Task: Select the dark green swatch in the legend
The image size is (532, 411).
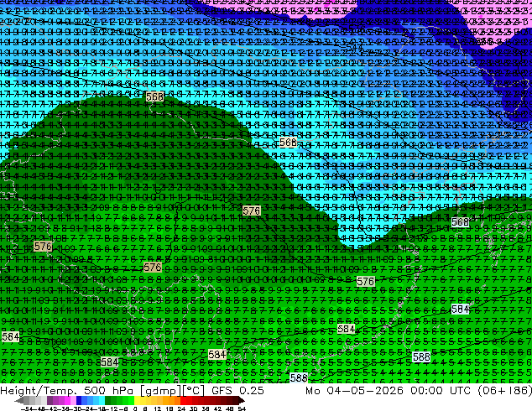Action: (x=108, y=401)
